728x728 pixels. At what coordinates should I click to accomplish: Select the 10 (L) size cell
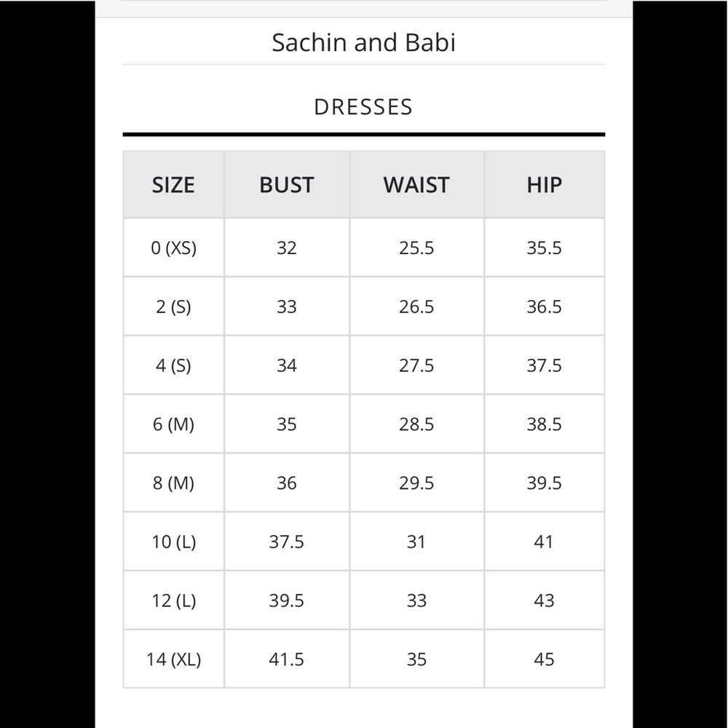click(x=174, y=542)
